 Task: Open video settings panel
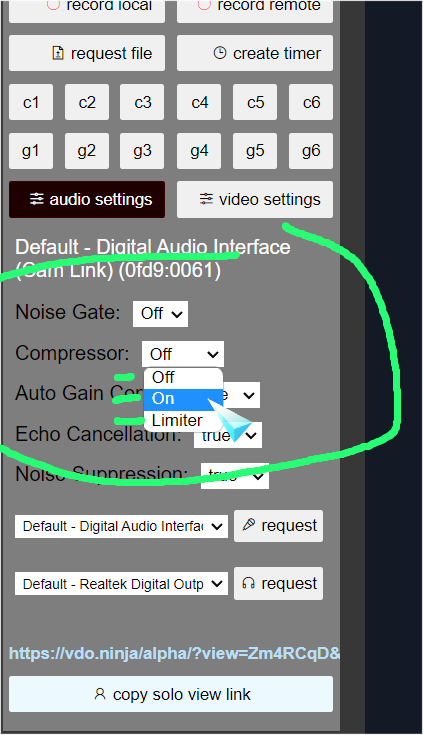255,200
